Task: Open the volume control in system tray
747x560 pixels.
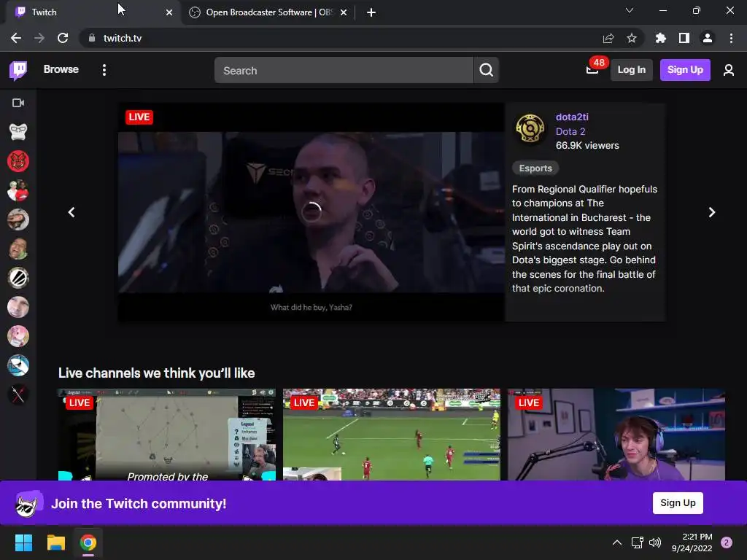Action: coord(655,542)
